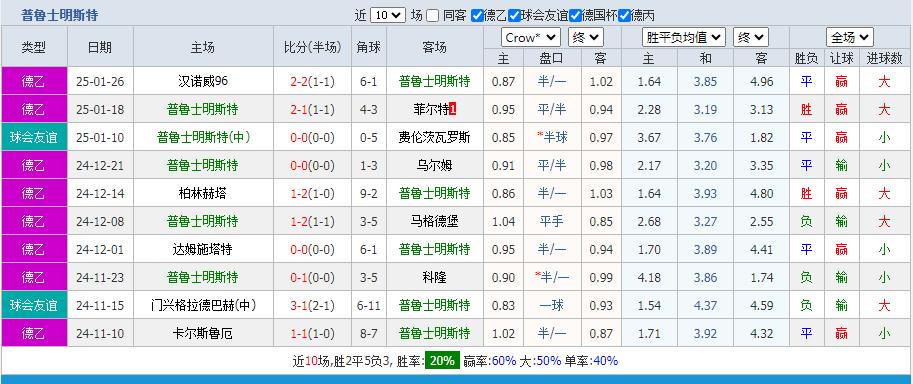Uncheck the 球会友谊 filter checkbox

coord(514,16)
